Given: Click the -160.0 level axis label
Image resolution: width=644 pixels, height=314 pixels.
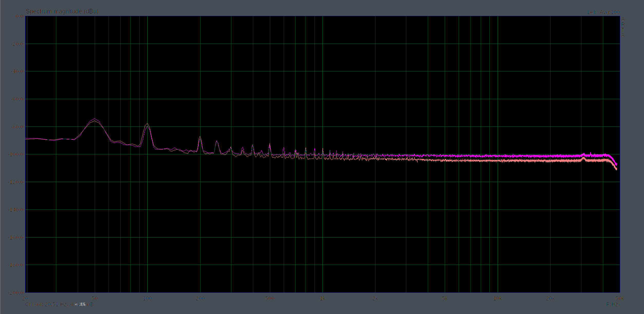Looking at the screenshot, I should 16,237.
